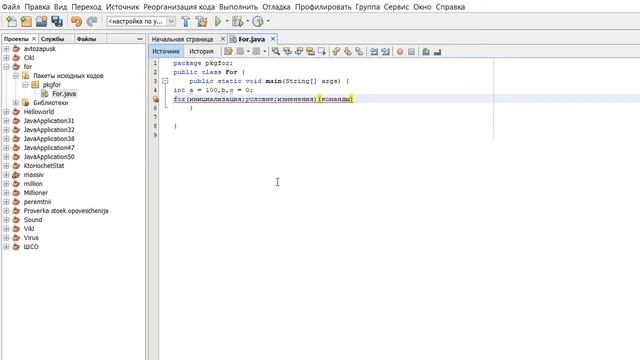
Task: Expand the 'Библиотеки' node
Action: tap(16, 102)
